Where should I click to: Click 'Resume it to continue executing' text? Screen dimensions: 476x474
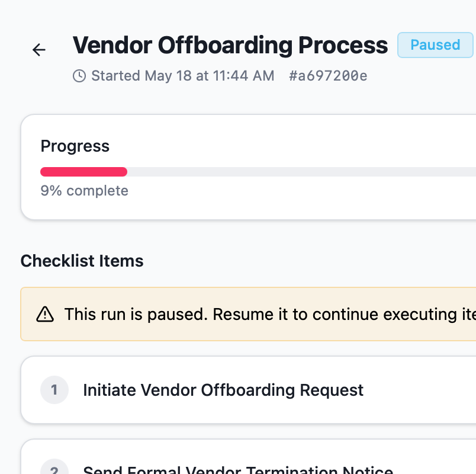point(336,314)
